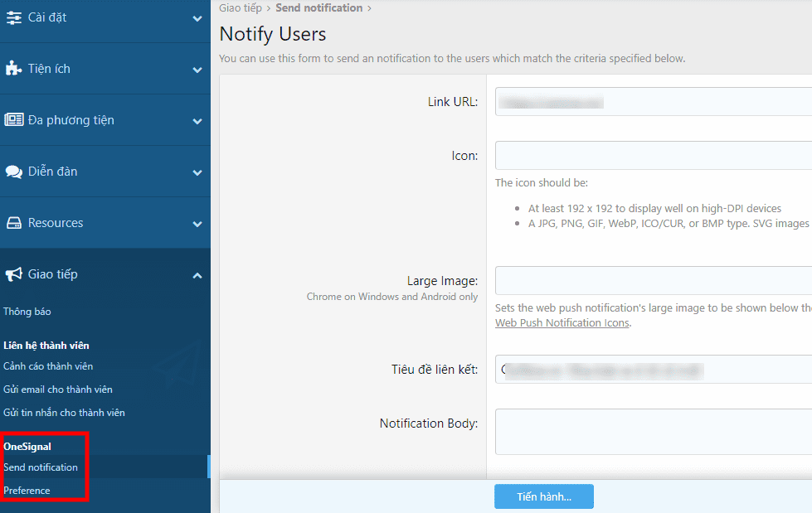Screen dimensions: 812x513
Task: Click the Giao tiếp megaphone icon
Action: [14, 273]
